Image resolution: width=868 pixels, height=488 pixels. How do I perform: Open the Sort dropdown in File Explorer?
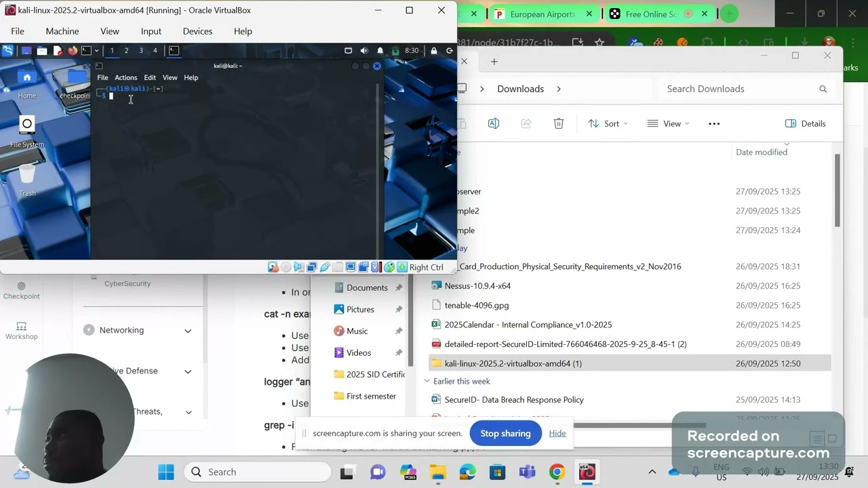click(608, 123)
